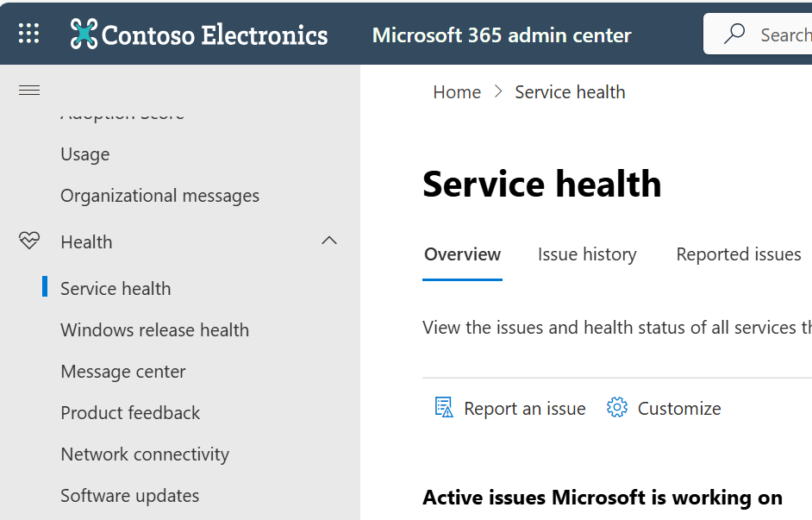This screenshot has height=520, width=812.
Task: Click the Service health breadcrumb
Action: (x=570, y=92)
